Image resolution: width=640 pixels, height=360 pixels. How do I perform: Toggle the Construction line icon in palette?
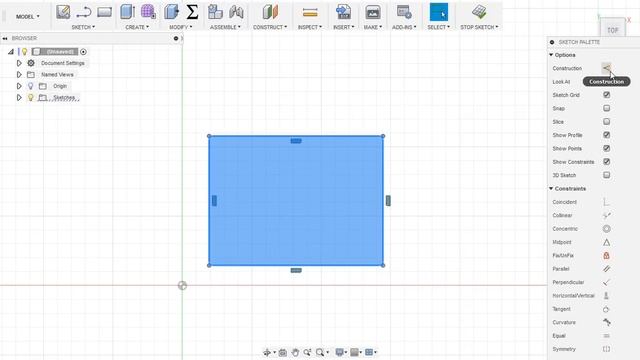click(607, 68)
